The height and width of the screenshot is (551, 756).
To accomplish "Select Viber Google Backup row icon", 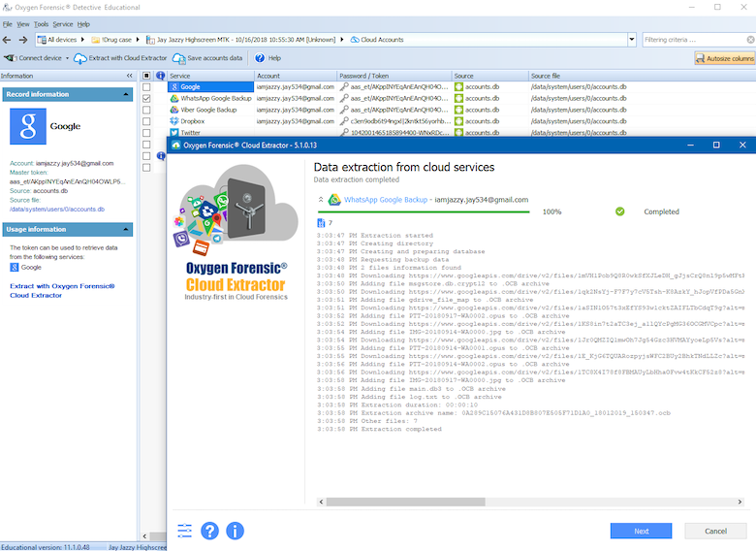I will pyautogui.click(x=174, y=110).
